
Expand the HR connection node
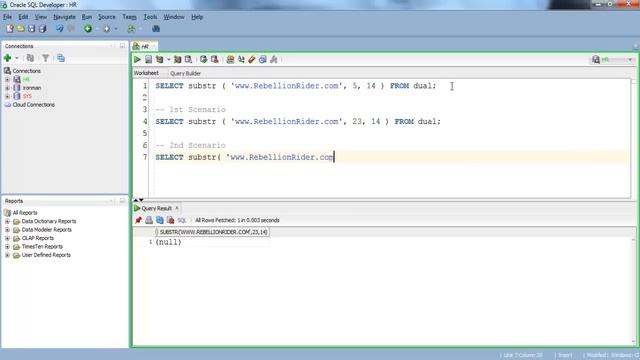pyautogui.click(x=7, y=79)
